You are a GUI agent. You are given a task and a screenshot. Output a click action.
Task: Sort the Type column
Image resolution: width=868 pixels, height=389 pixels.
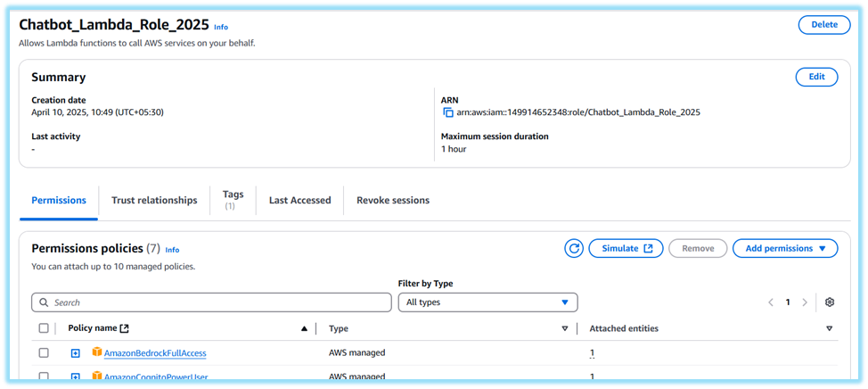pyautogui.click(x=565, y=328)
